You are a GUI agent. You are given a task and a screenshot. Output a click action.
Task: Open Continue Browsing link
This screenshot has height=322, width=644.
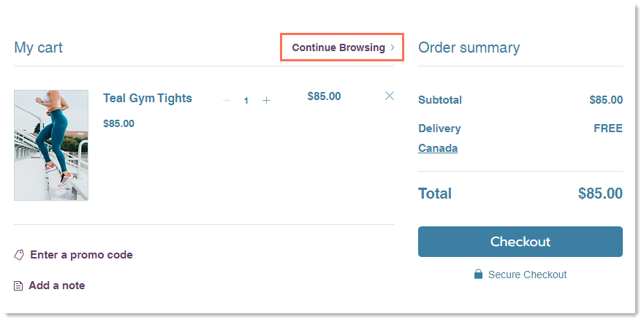point(338,47)
